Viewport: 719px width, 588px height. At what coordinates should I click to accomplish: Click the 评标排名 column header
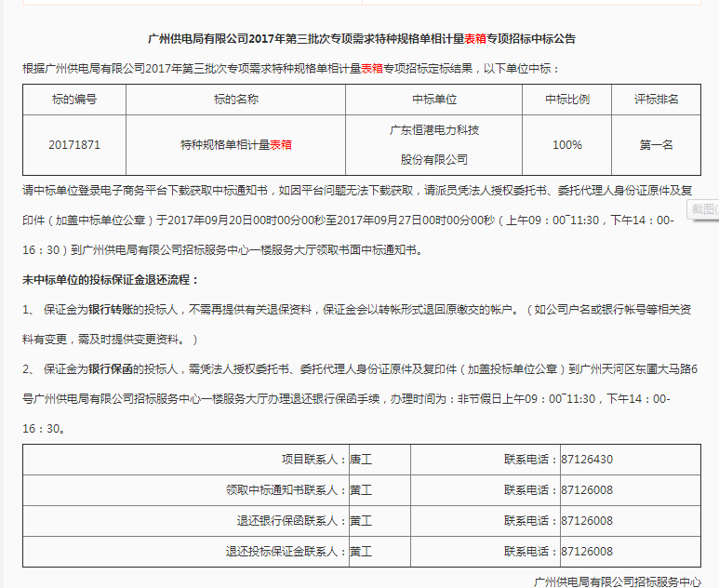656,100
